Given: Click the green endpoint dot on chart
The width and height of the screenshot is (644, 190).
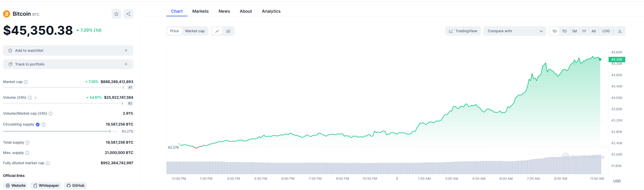Looking at the screenshot, I should pos(600,59).
